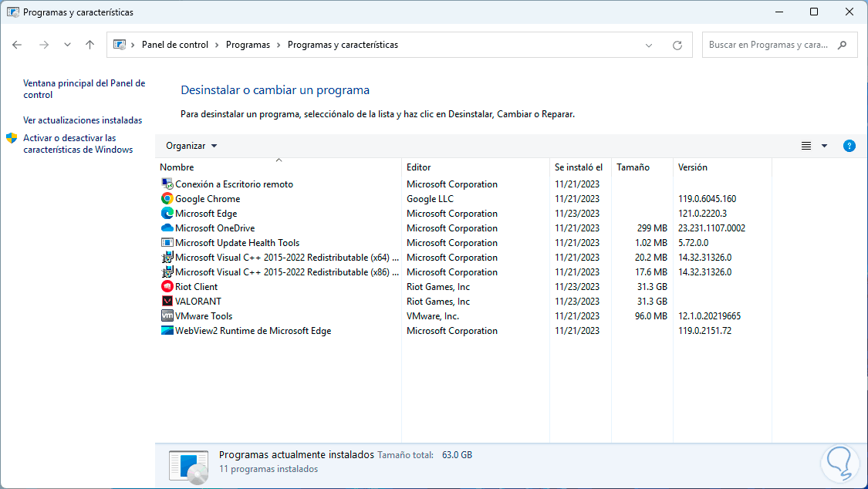Viewport: 868px width, 489px height.
Task: Navigate to Programas breadcrumb
Action: point(248,45)
